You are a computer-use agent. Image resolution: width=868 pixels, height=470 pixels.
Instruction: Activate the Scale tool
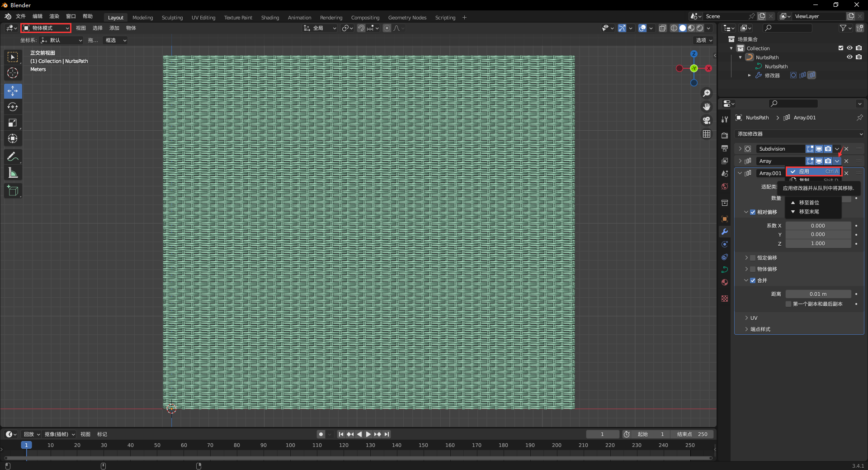(13, 123)
